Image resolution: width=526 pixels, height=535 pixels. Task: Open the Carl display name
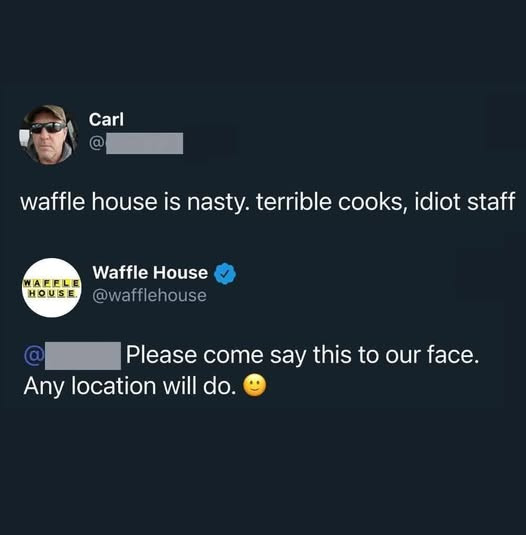pos(106,119)
